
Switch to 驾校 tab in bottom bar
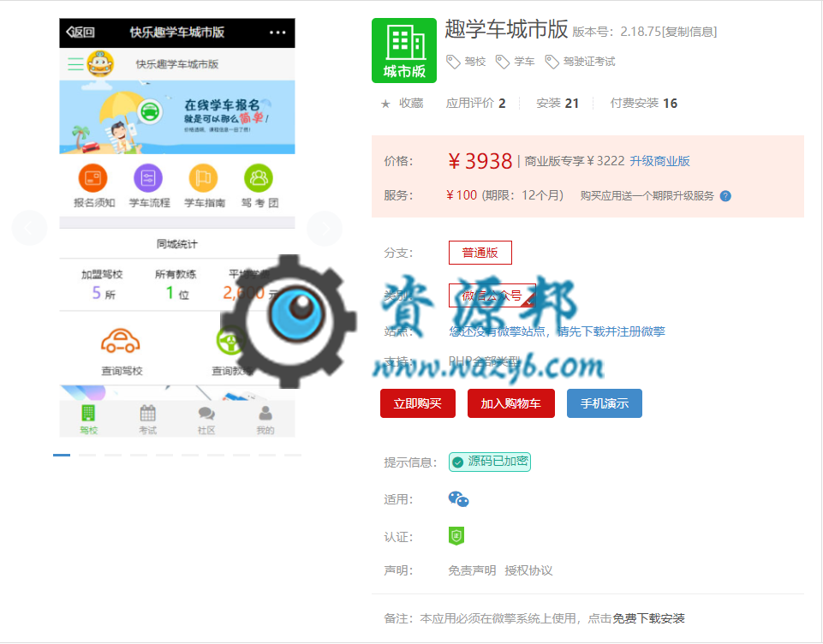(x=89, y=420)
